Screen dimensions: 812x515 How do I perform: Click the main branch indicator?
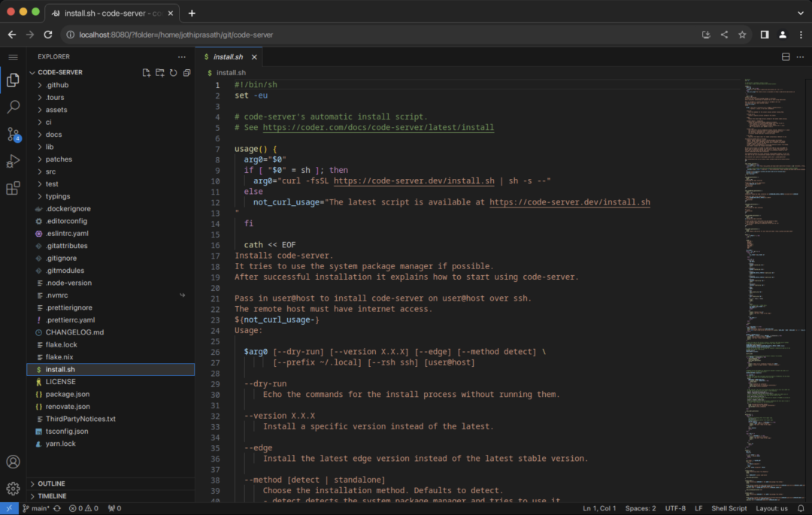pyautogui.click(x=36, y=508)
